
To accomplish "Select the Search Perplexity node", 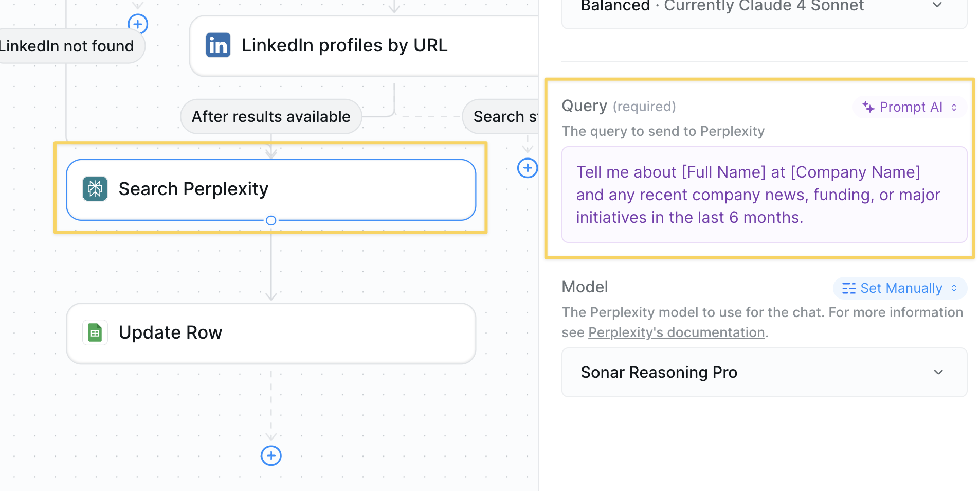I will pos(271,189).
